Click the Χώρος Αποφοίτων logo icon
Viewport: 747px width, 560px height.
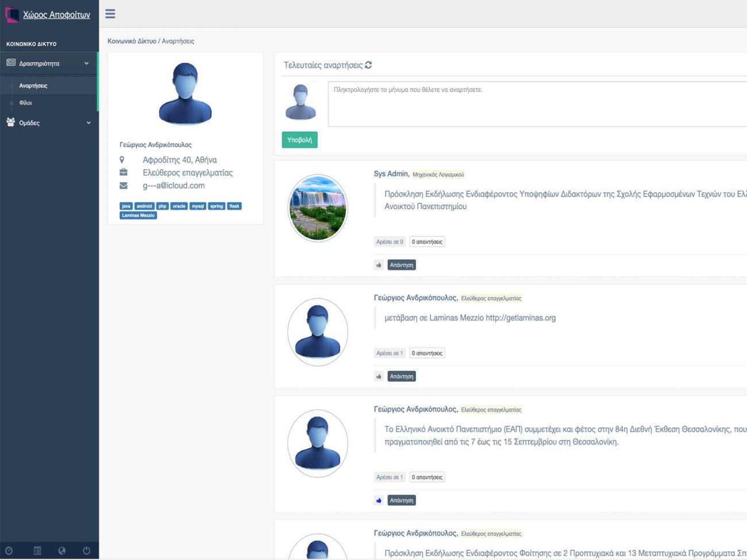point(11,14)
